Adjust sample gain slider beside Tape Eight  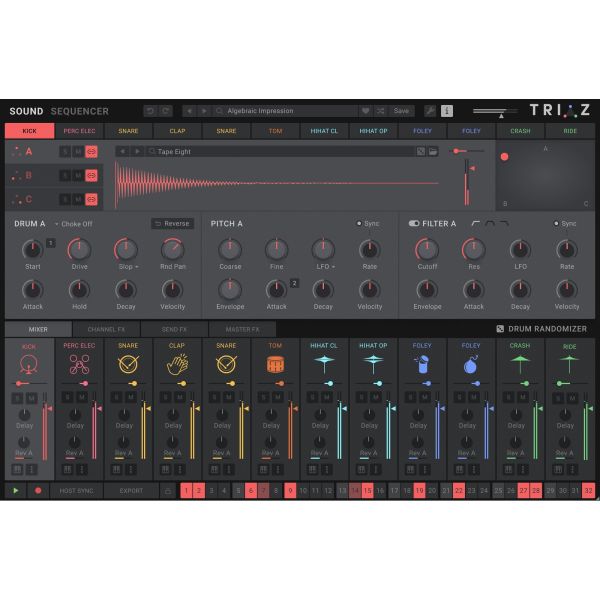[468, 151]
